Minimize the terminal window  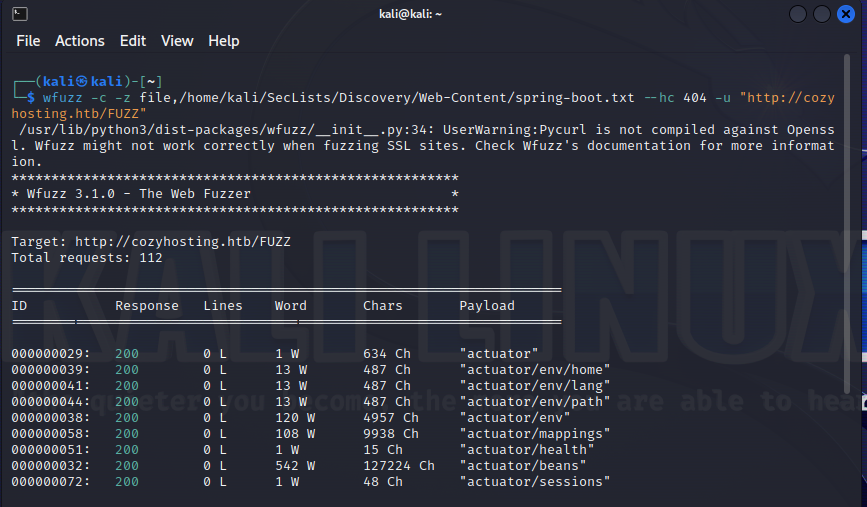[x=799, y=14]
